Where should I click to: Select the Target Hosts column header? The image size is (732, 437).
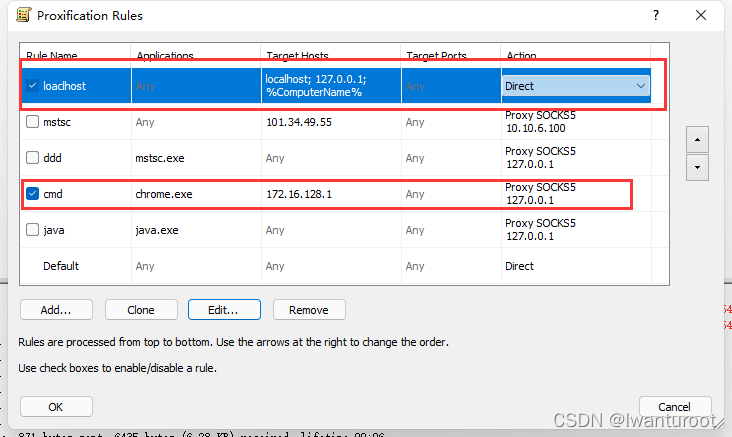(x=331, y=56)
